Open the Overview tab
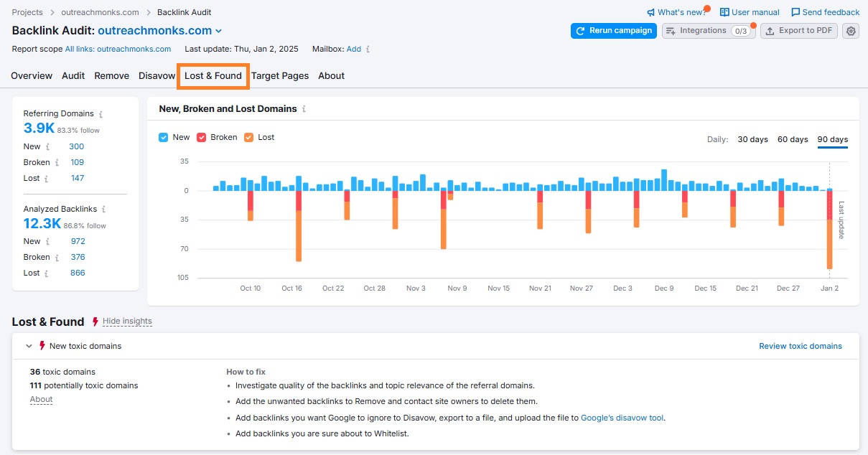 click(x=32, y=75)
